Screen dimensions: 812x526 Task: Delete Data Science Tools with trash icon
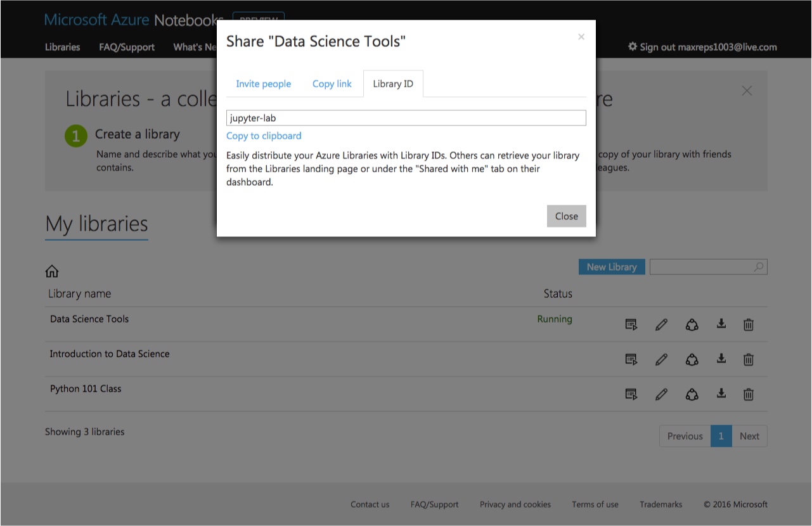click(749, 324)
